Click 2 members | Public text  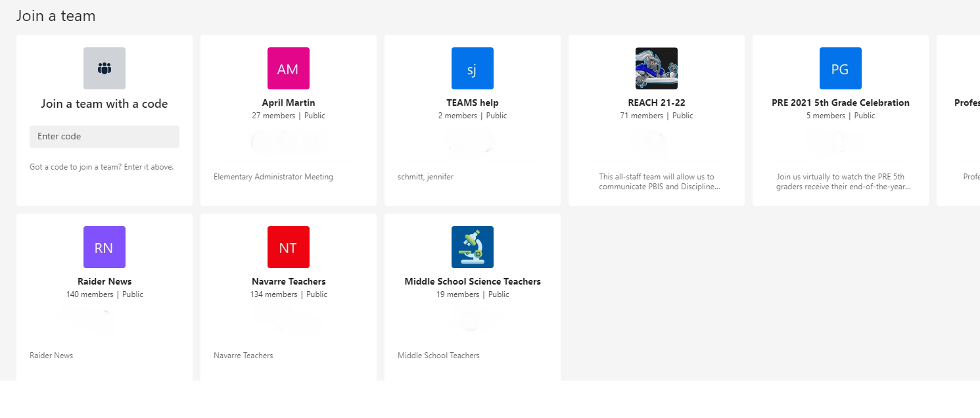point(473,116)
